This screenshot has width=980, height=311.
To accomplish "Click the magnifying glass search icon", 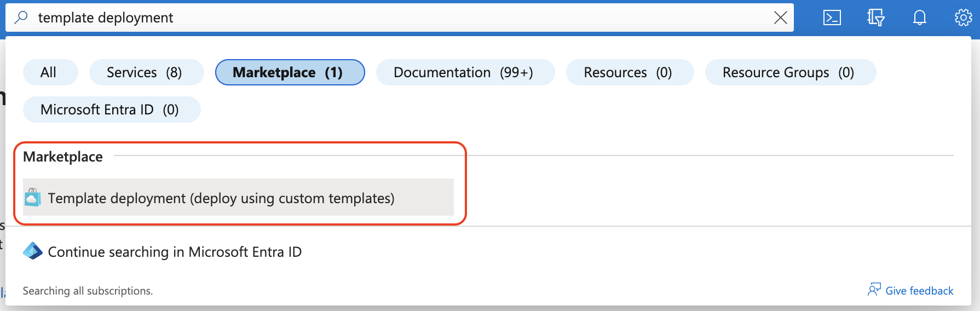I will [x=21, y=18].
